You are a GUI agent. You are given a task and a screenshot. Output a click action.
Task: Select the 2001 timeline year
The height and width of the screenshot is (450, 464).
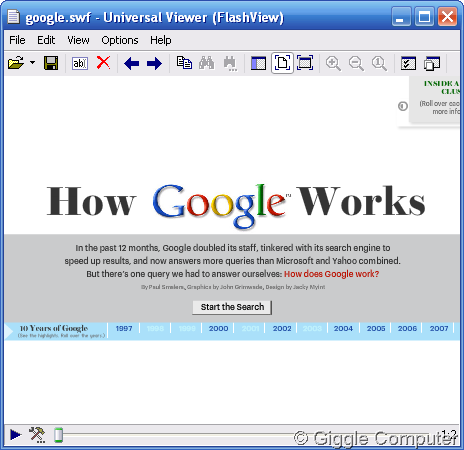250,328
